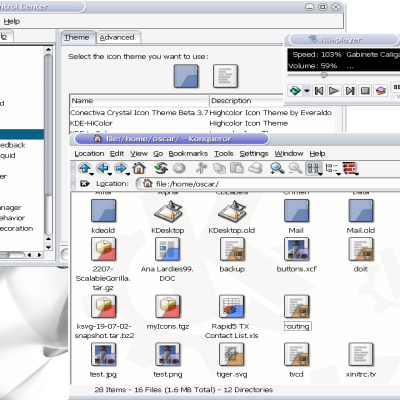Adjust the Noatun seek slider
The image size is (400, 400).
pos(324,75)
